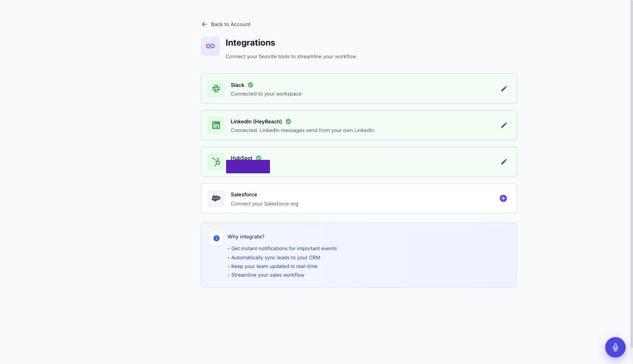Click the LinkedIn logo icon
This screenshot has height=364, width=633.
point(216,125)
